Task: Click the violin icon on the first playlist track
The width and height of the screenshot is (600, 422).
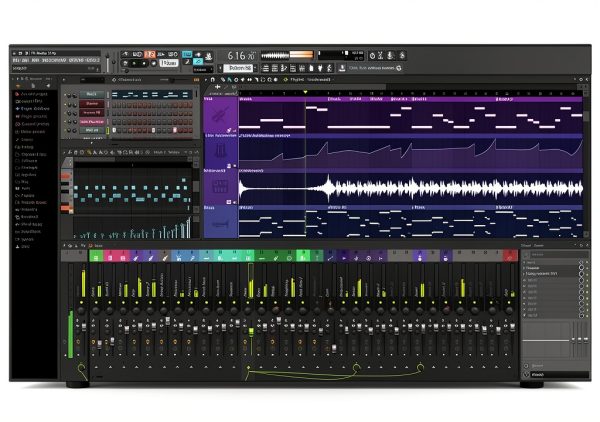Action: tap(220, 114)
